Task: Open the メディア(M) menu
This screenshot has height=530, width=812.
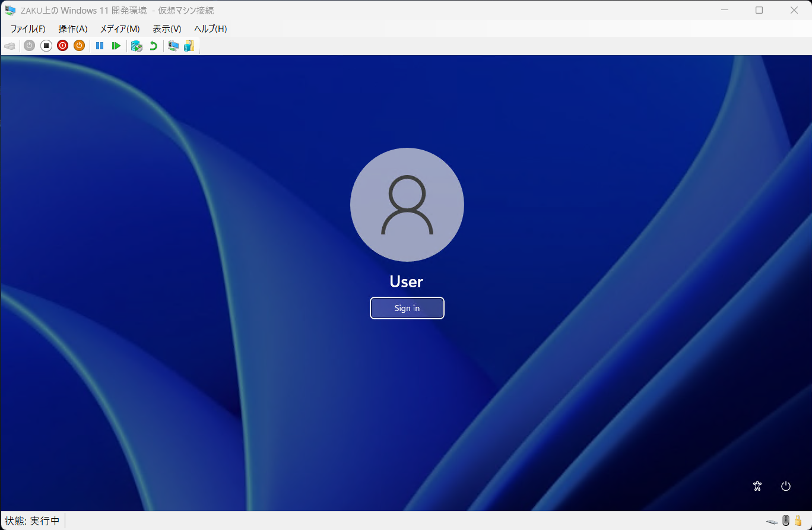Action: [119, 28]
